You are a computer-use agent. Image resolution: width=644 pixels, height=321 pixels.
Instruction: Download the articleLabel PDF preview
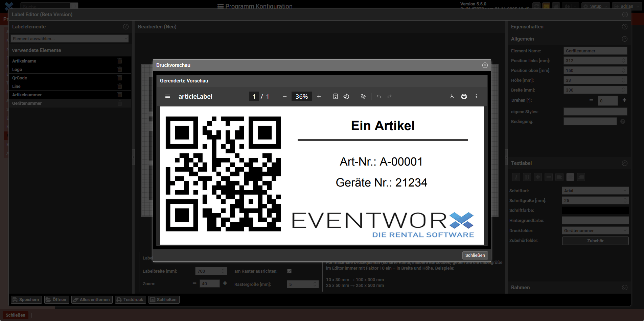point(452,96)
